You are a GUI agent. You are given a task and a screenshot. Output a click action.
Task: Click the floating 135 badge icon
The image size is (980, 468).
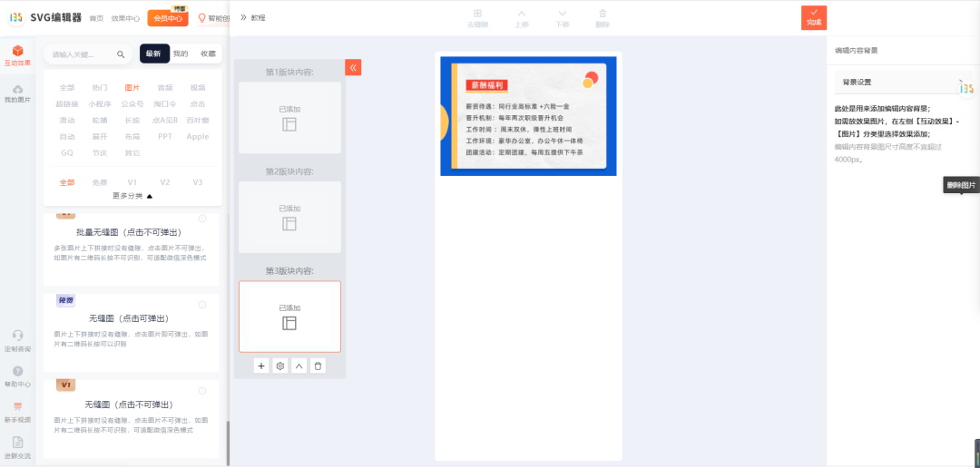966,89
